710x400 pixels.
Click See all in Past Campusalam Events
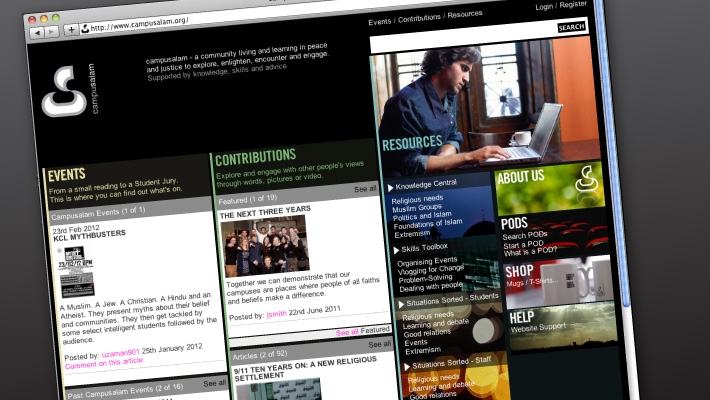click(215, 383)
